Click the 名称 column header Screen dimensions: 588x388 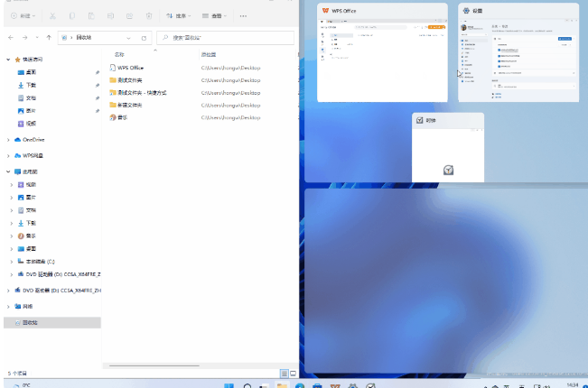click(x=120, y=55)
